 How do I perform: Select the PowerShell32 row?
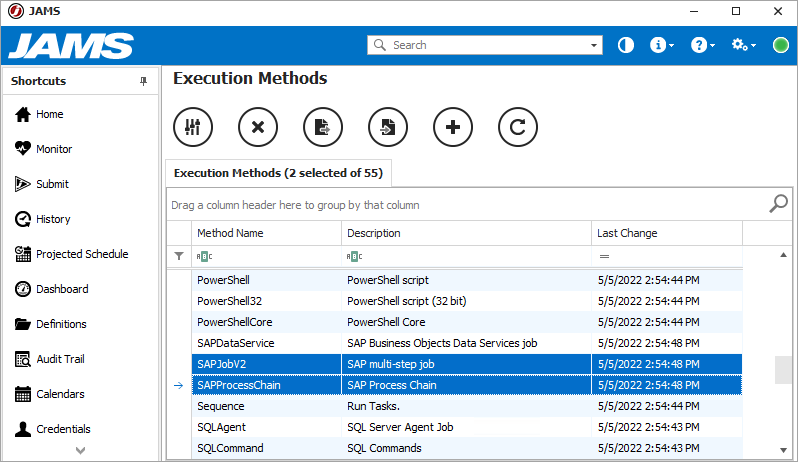click(467, 301)
